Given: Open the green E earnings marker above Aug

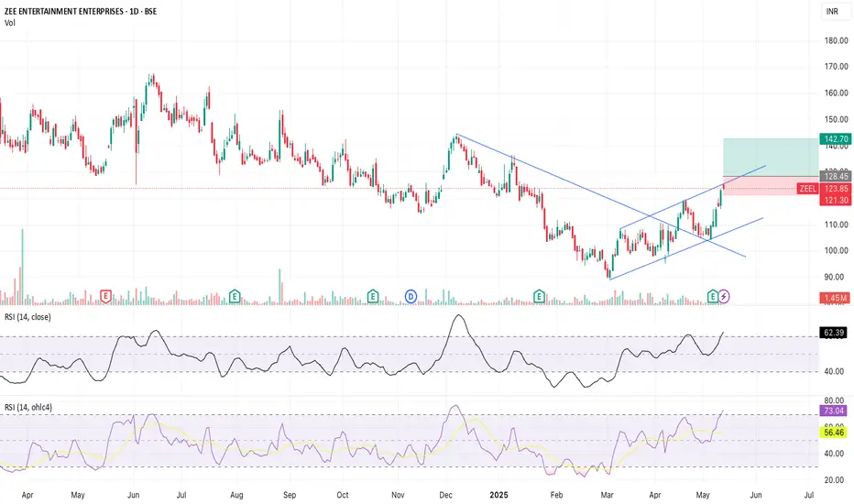Looking at the screenshot, I should pos(235,296).
